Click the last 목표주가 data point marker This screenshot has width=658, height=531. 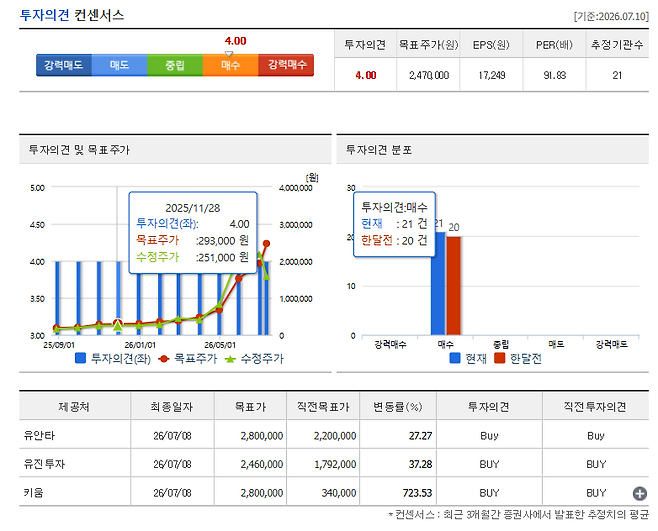tap(266, 243)
